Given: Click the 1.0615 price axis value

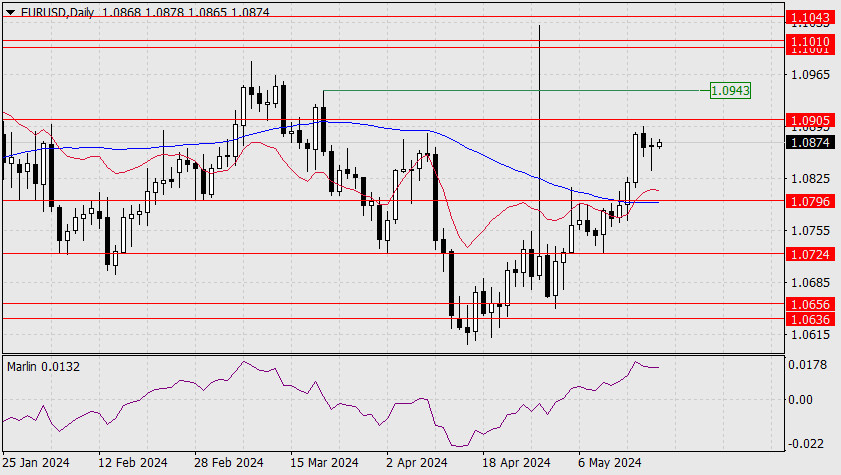Looking at the screenshot, I should pyautogui.click(x=810, y=335).
